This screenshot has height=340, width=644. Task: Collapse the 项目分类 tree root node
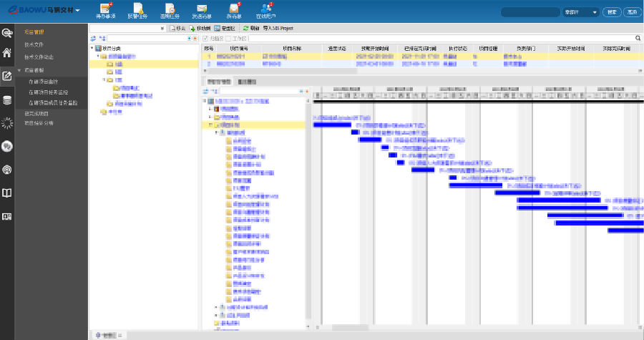coord(93,48)
